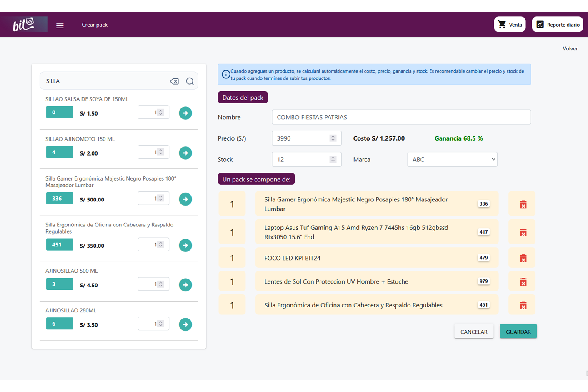This screenshot has width=588, height=392.
Task: Add AJINOSILLAO 500 ML using arrow button
Action: pyautogui.click(x=185, y=285)
